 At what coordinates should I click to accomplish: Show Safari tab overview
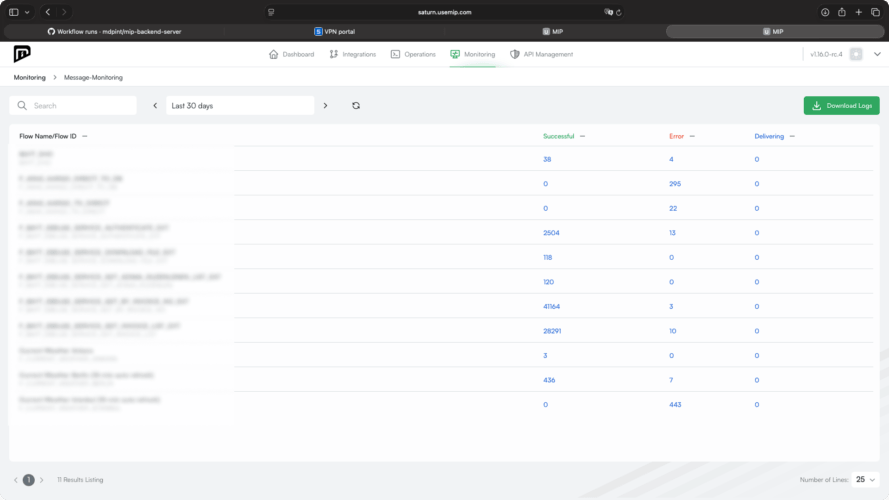point(875,12)
